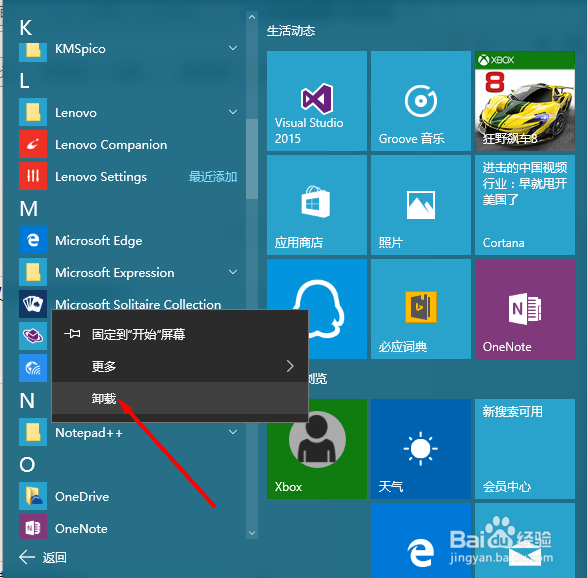Screen dimensions: 587x578
Task: Expand the KMSpico folder chevron
Action: point(233,48)
